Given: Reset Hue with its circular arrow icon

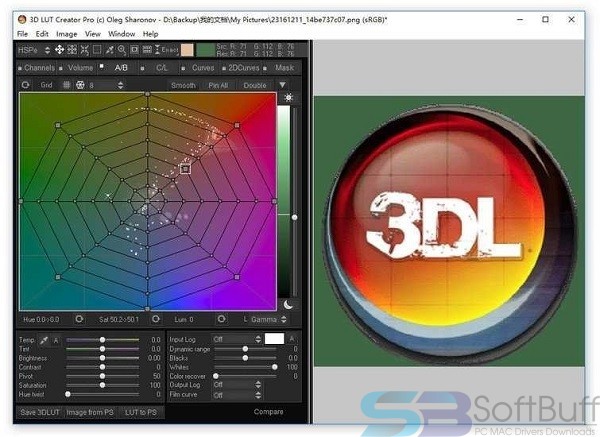Looking at the screenshot, I should [79, 319].
